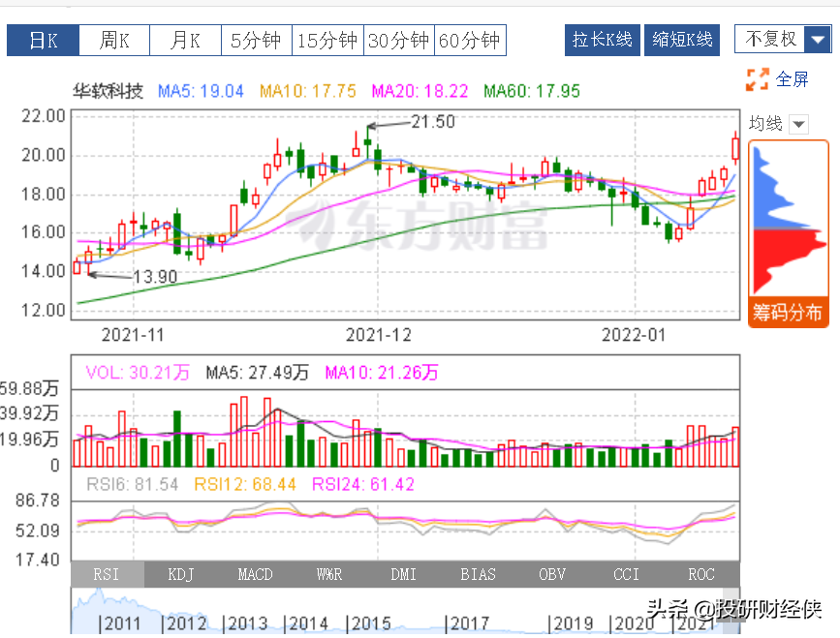
Task: Open the 15分钟 chart tab
Action: pyautogui.click(x=327, y=40)
